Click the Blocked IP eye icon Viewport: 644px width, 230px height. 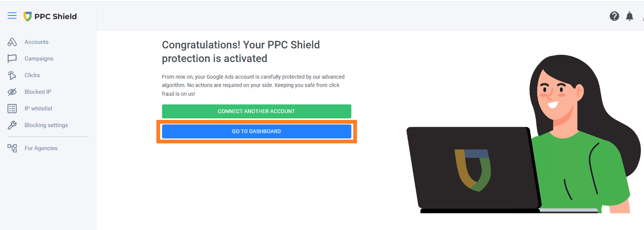(x=12, y=92)
